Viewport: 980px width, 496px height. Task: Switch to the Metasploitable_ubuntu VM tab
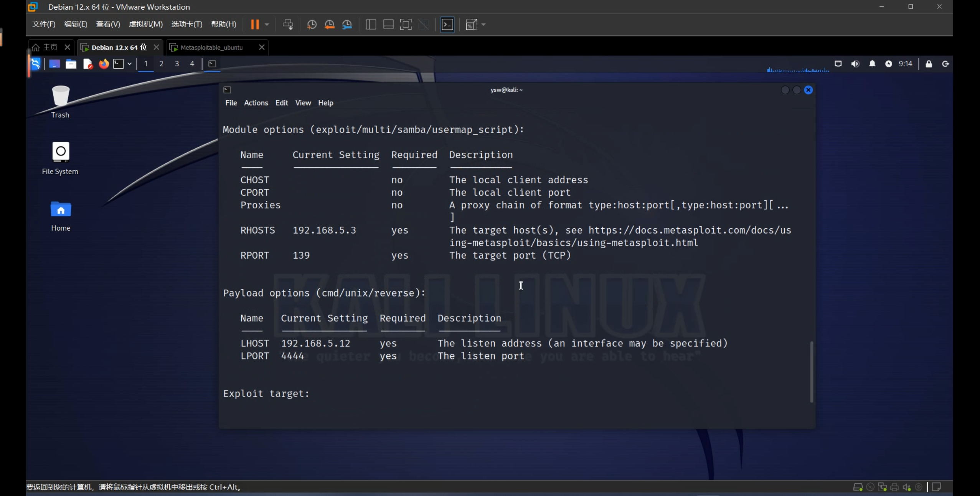coord(211,47)
